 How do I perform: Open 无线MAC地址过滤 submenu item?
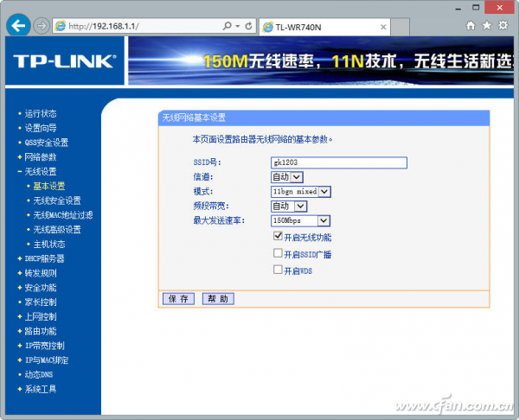[63, 215]
